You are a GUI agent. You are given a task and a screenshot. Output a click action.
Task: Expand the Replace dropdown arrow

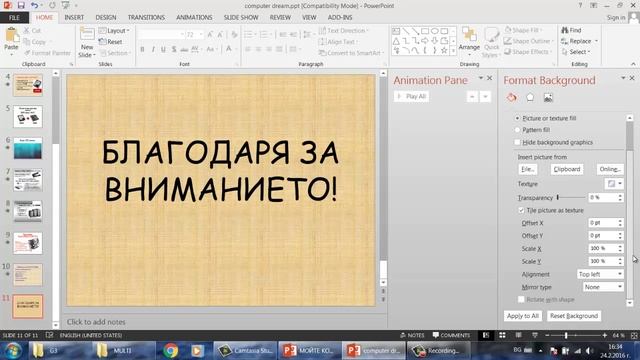pos(596,41)
